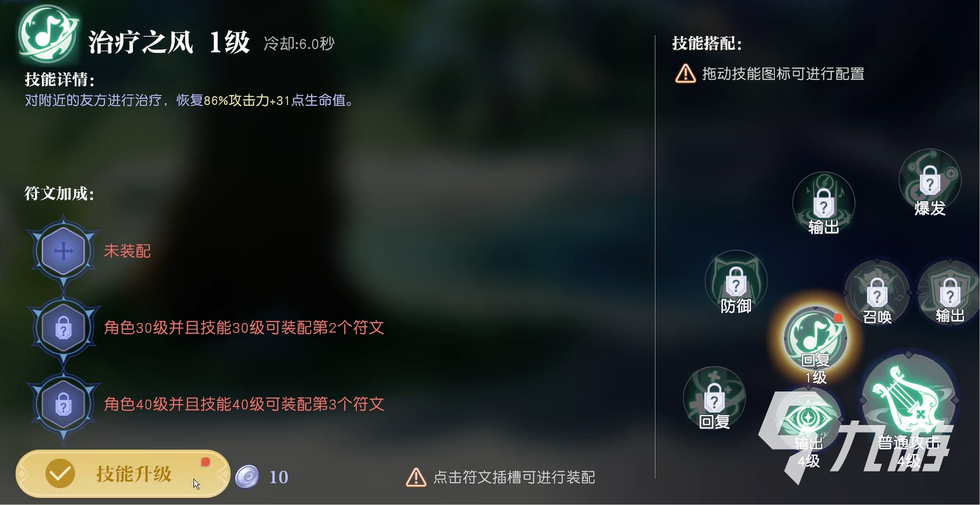Select the locked 回复 slot at bottom-left of wheel

[x=714, y=398]
